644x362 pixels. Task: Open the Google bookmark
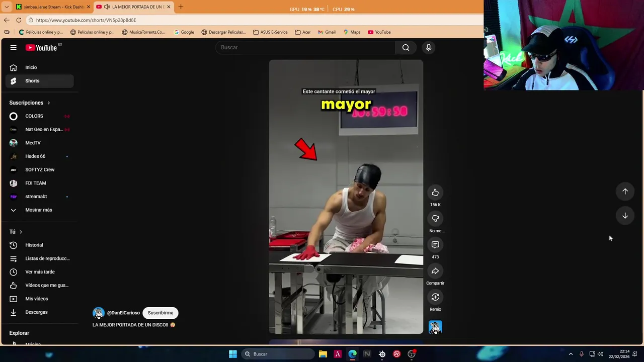point(184,32)
